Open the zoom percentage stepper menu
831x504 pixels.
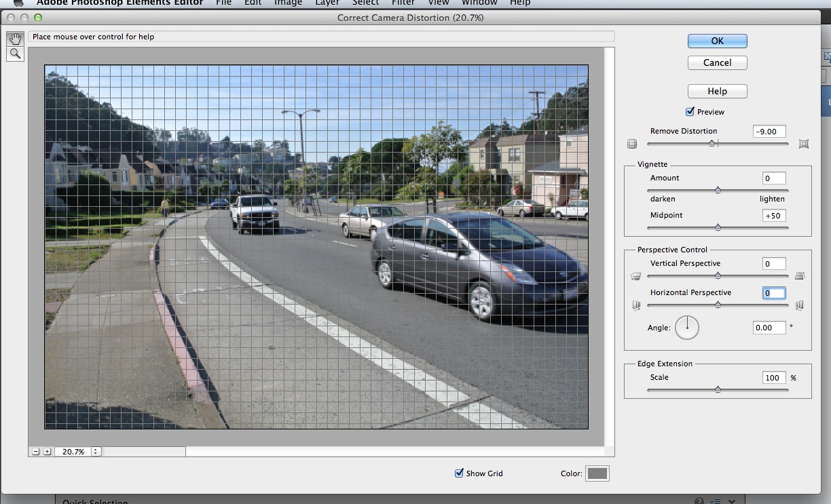96,451
